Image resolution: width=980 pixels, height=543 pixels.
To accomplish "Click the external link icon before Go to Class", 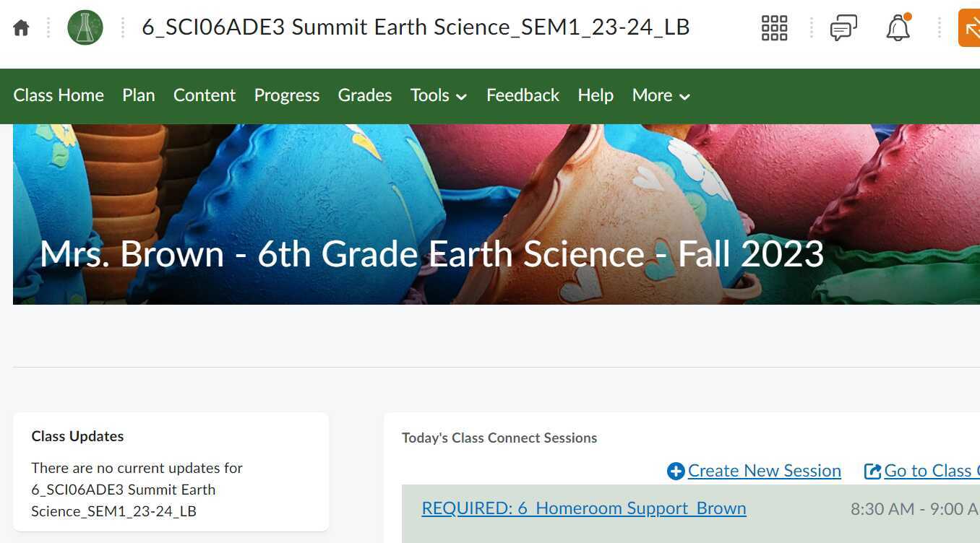I will point(870,471).
